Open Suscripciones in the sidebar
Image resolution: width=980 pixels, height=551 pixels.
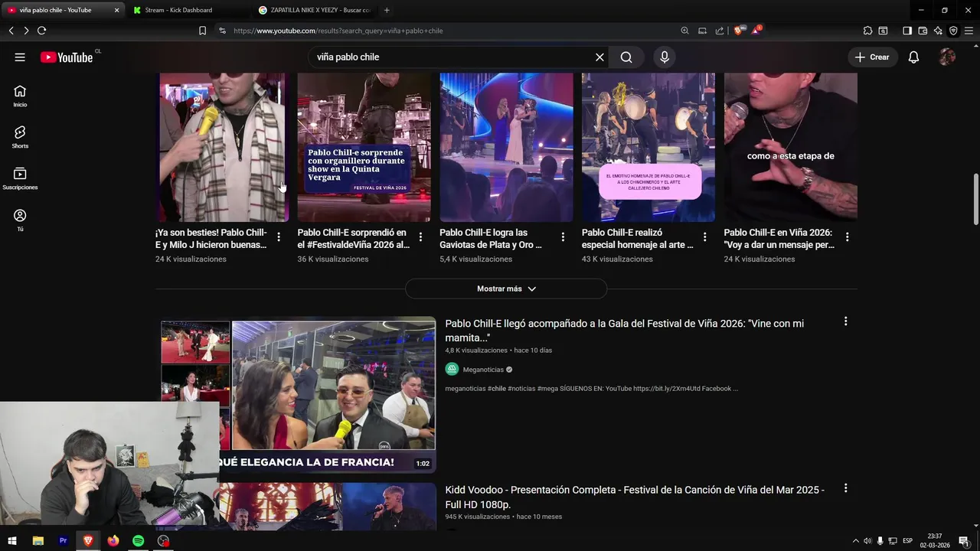pyautogui.click(x=20, y=178)
